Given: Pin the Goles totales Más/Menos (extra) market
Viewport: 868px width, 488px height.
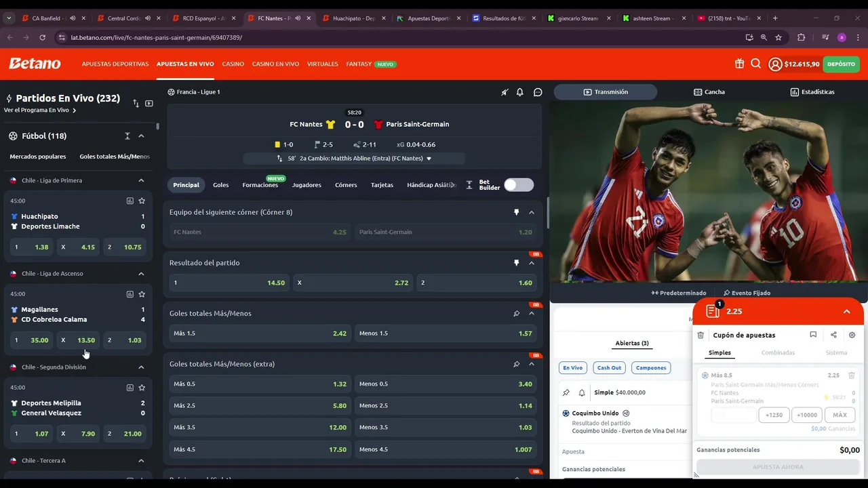Looking at the screenshot, I should pos(516,364).
